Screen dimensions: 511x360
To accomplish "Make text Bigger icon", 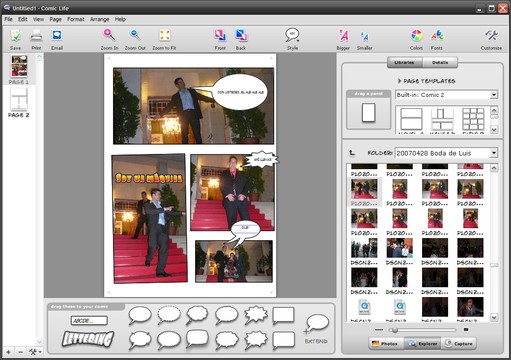I will click(x=343, y=36).
